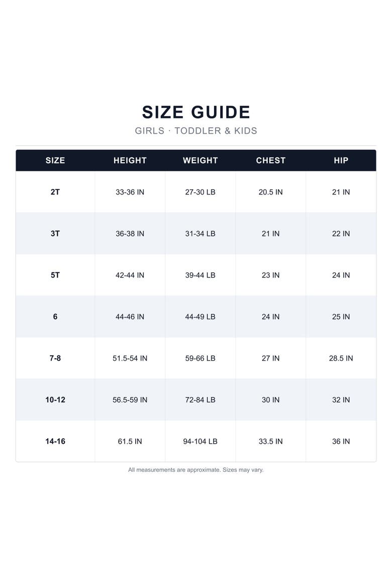The image size is (392, 588).
Task: Click the 94-104 LB weight cell
Action: (x=201, y=441)
